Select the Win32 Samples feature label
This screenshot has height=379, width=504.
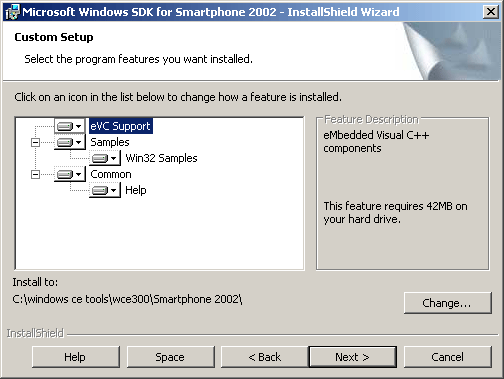coord(161,158)
